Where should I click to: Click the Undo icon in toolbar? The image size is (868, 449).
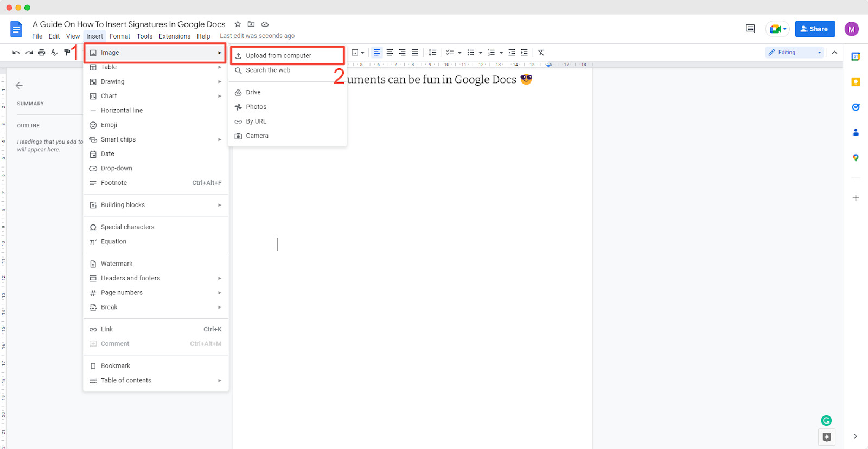coord(16,53)
